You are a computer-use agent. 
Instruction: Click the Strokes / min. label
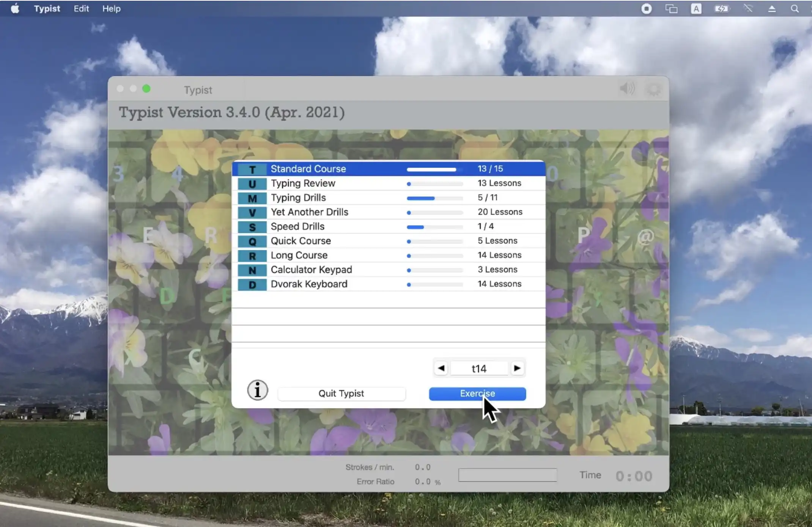click(x=370, y=467)
